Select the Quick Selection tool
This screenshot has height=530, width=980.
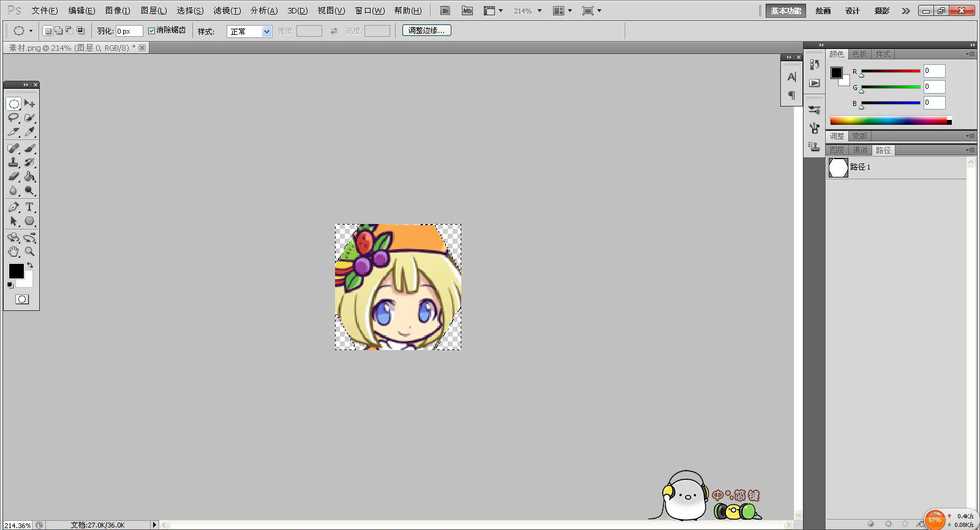(x=29, y=118)
